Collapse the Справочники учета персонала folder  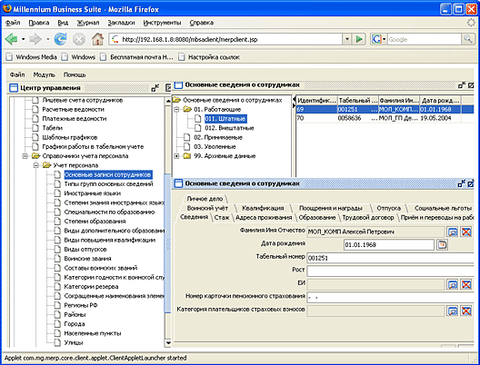(25, 156)
